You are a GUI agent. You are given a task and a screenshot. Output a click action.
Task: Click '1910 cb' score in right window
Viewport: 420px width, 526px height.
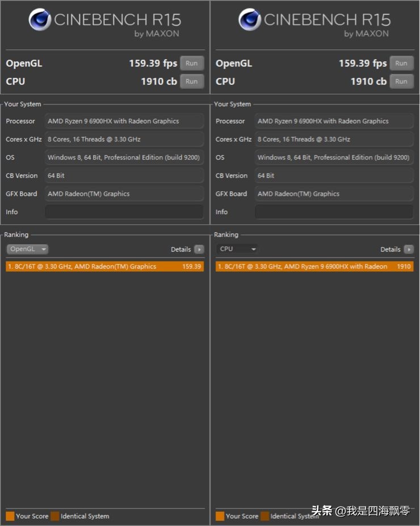(x=368, y=82)
